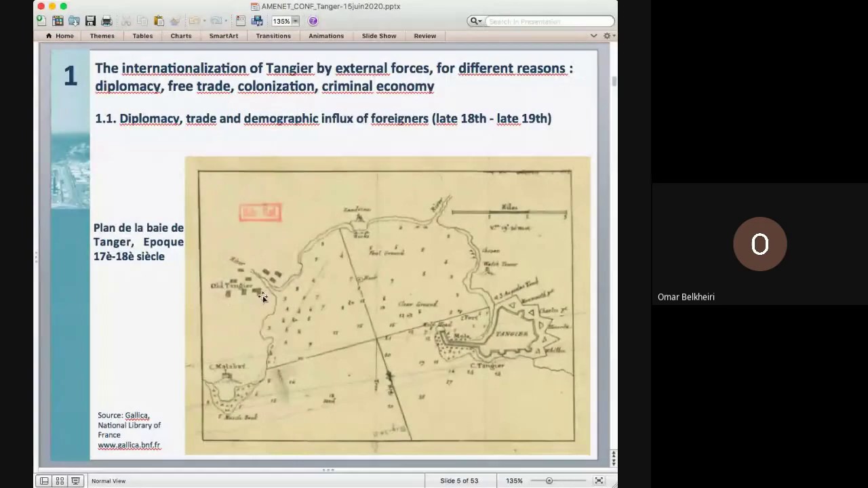Viewport: 868px width, 488px height.
Task: Copy selection using the copy icon
Action: 142,21
